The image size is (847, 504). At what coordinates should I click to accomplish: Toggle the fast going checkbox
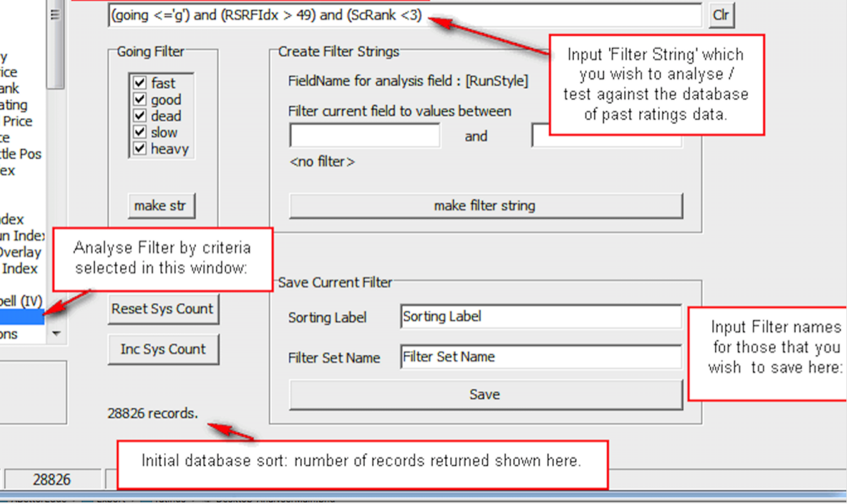coord(138,83)
